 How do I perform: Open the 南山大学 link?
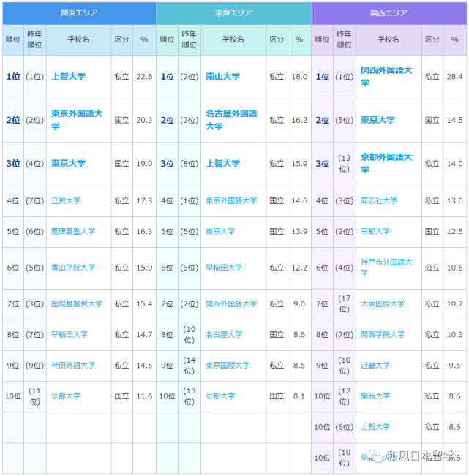click(x=223, y=77)
